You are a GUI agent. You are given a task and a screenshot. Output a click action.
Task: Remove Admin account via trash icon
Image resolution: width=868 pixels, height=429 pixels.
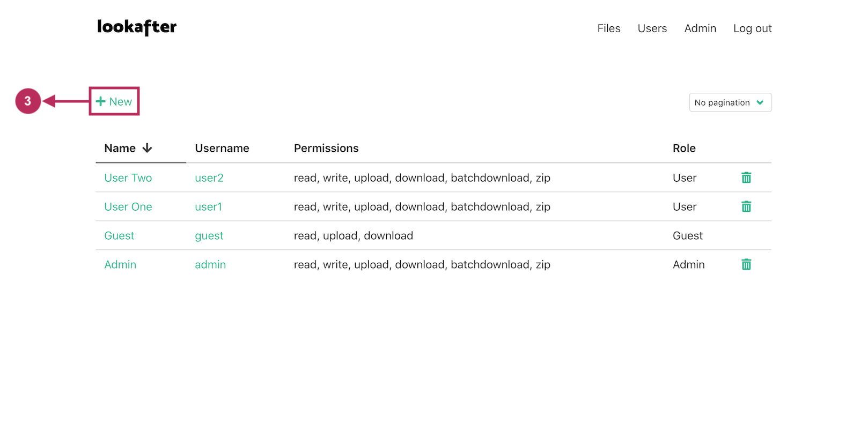(x=746, y=264)
